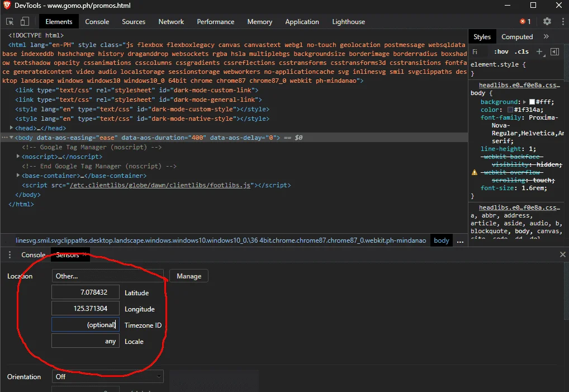
Task: Click the white #fff background color swatch
Action: (532, 102)
